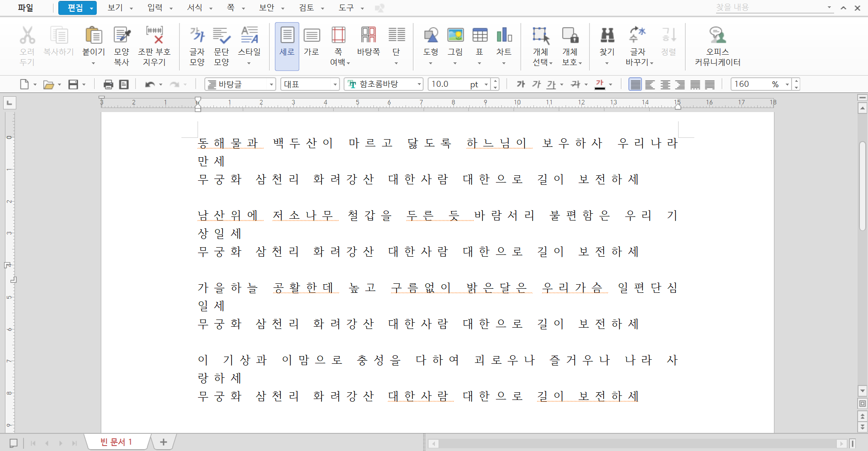
Task: Open the 검토 menu
Action: pyautogui.click(x=307, y=8)
